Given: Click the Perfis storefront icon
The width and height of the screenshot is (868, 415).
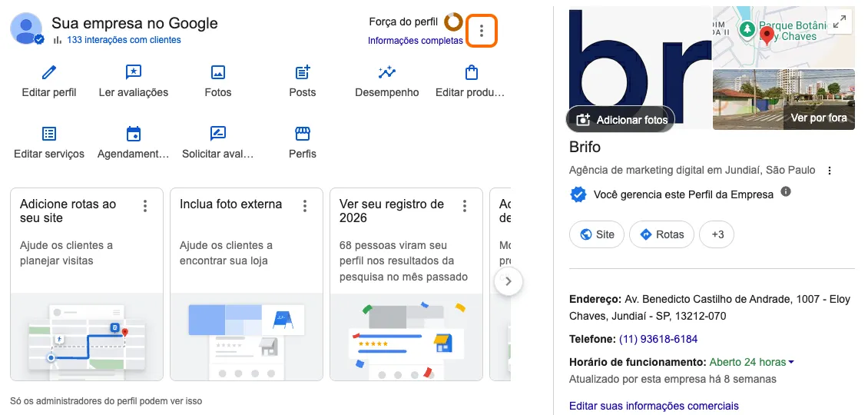Looking at the screenshot, I should tap(302, 134).
